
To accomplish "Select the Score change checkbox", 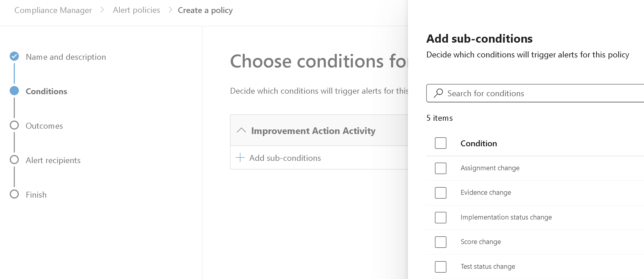I will (x=441, y=242).
